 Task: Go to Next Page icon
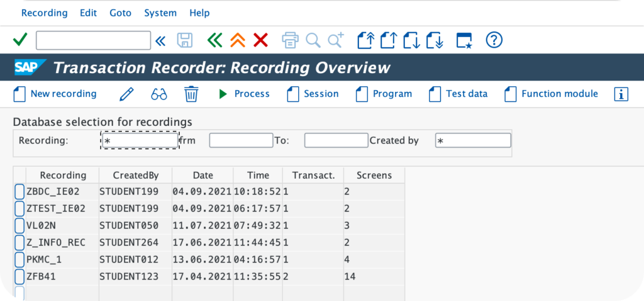[x=412, y=40]
